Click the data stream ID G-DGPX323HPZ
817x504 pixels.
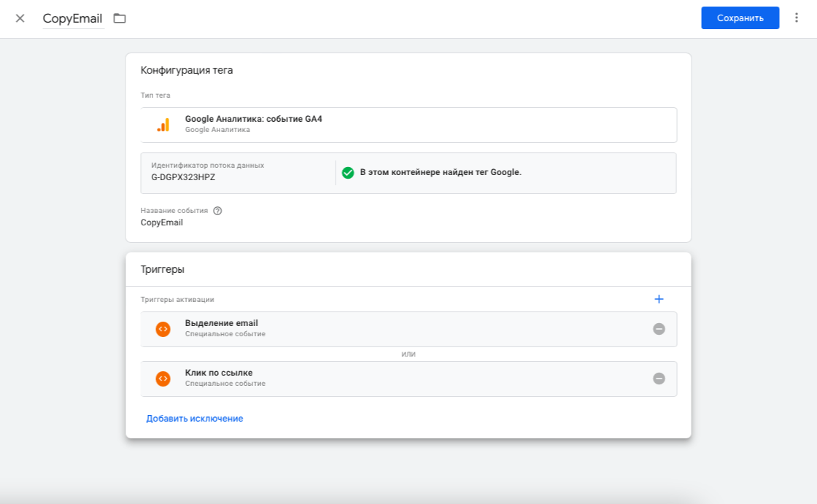point(183,177)
